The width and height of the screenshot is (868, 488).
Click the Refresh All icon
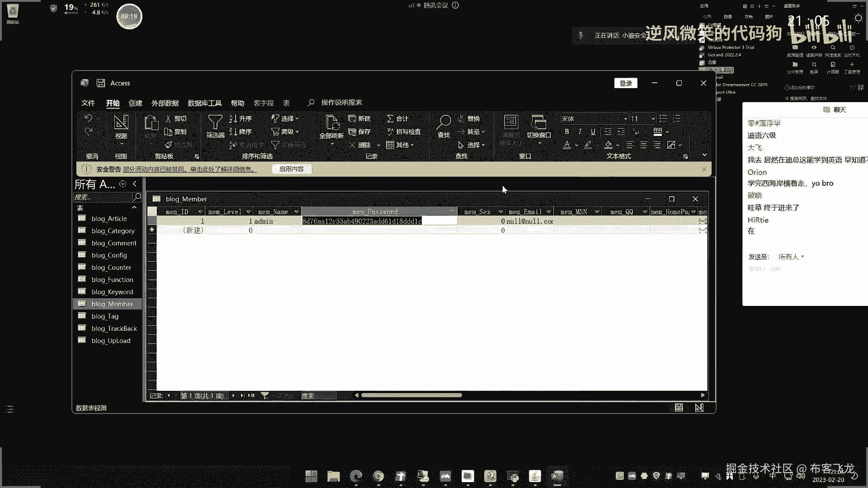click(x=332, y=123)
